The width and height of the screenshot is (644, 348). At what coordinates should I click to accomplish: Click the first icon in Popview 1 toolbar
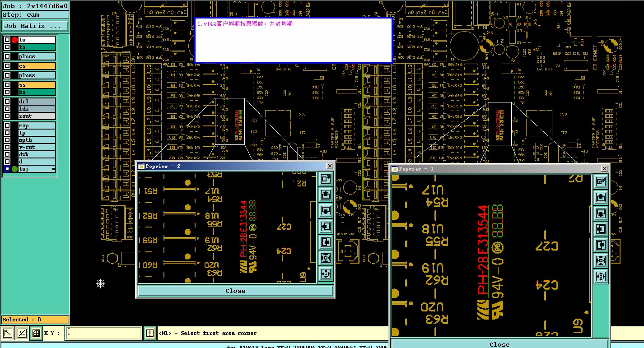pyautogui.click(x=601, y=181)
